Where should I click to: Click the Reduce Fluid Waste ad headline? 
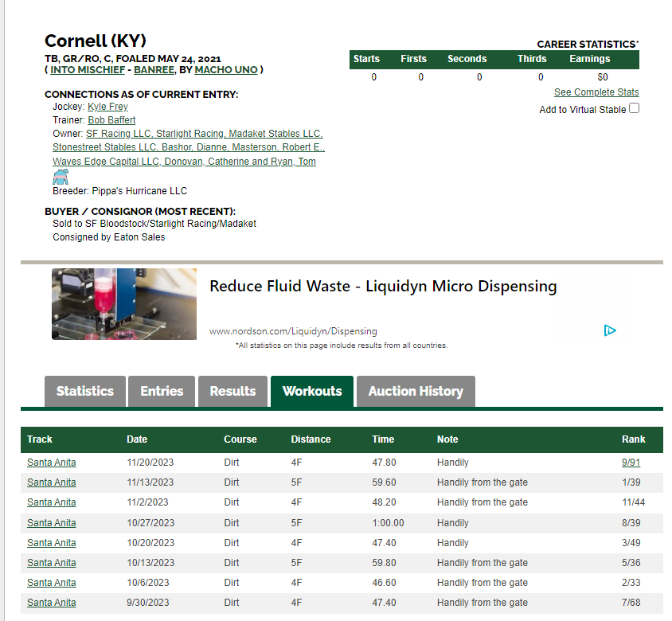click(383, 287)
